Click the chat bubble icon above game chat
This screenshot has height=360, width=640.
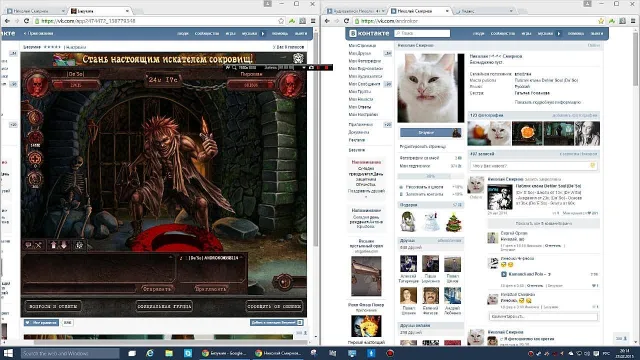tap(29, 245)
